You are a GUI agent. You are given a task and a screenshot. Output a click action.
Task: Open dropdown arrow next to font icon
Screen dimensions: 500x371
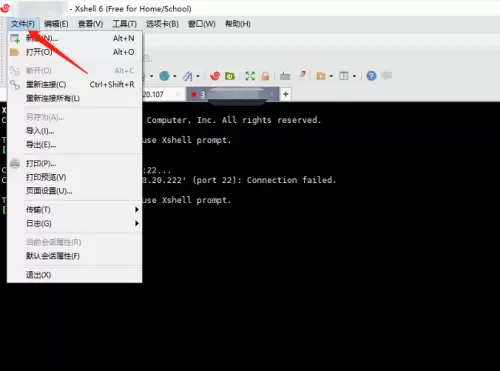198,76
